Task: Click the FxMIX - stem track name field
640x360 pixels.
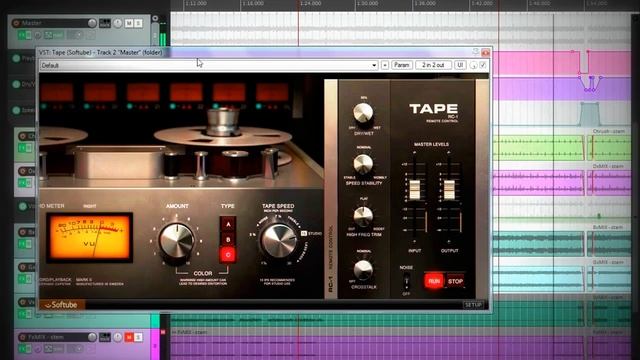Action: [56, 337]
